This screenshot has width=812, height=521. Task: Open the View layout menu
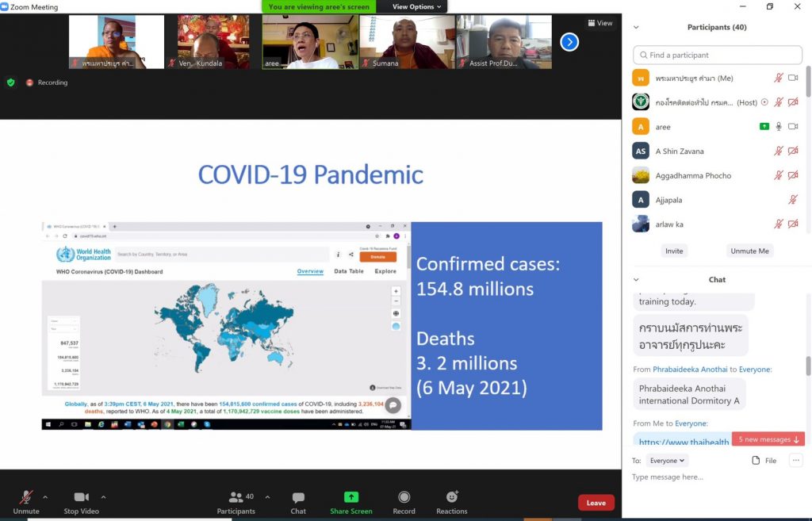coord(600,23)
